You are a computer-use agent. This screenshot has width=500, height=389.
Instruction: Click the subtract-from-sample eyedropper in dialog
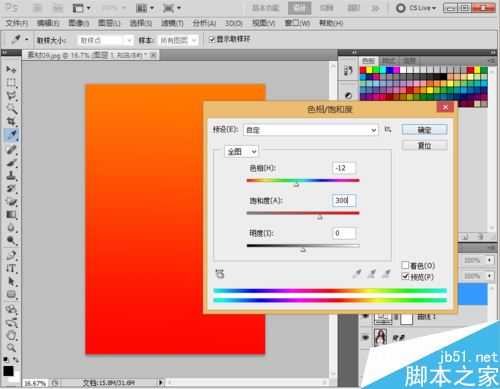click(386, 274)
